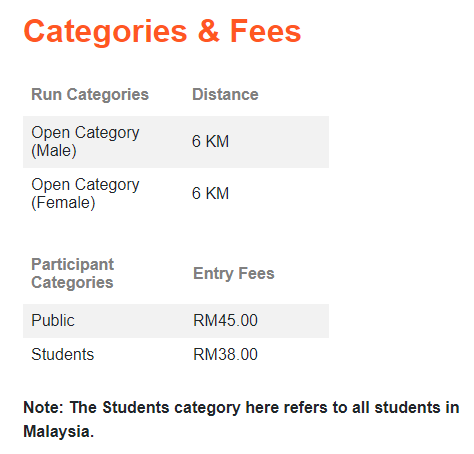Click the 6 KM distance for Male
Screen dimensions: 474x454
point(210,141)
